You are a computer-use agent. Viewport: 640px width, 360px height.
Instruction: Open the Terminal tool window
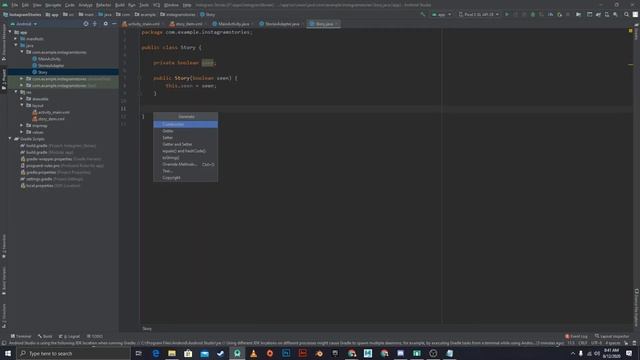click(x=21, y=336)
